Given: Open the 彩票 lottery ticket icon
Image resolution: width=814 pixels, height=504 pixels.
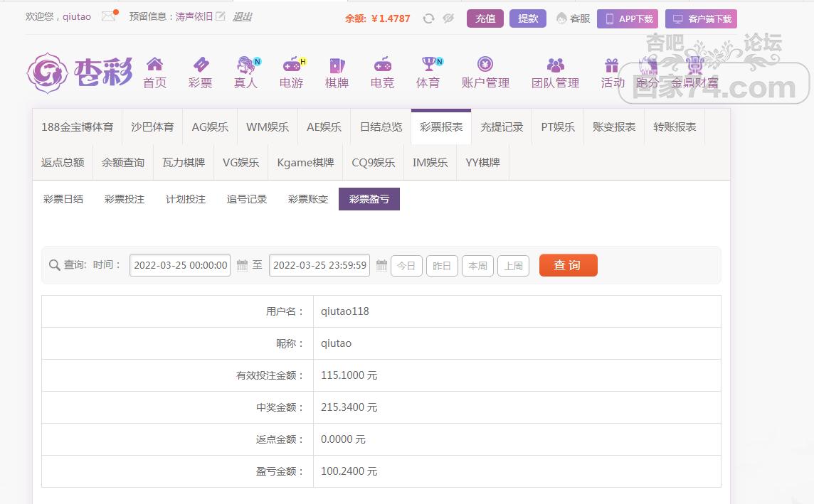Looking at the screenshot, I should pos(201,65).
